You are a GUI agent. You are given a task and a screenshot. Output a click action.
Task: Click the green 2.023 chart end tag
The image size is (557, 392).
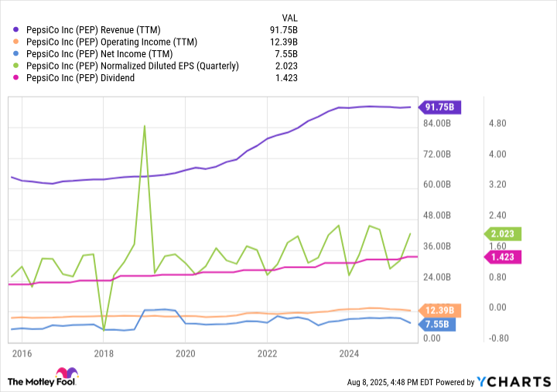503,234
